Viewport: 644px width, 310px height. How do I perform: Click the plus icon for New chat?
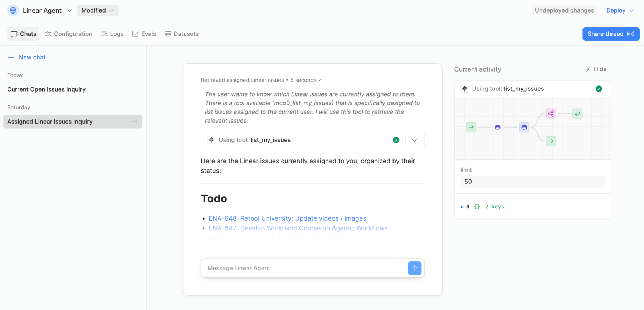[11, 58]
